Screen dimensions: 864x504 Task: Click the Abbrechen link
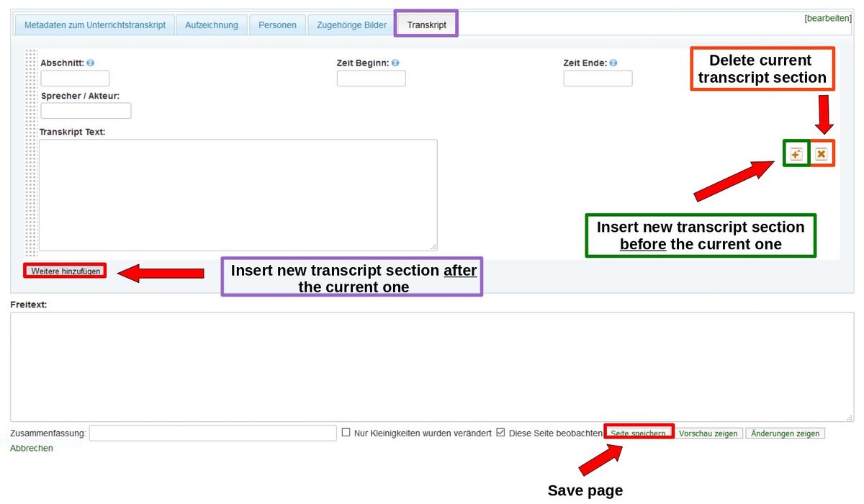pos(32,449)
